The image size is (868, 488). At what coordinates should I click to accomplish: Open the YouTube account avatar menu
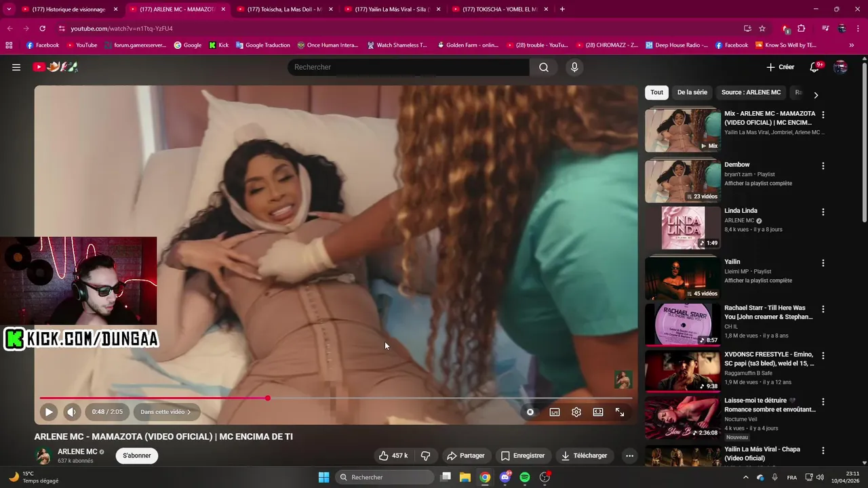[x=840, y=67]
